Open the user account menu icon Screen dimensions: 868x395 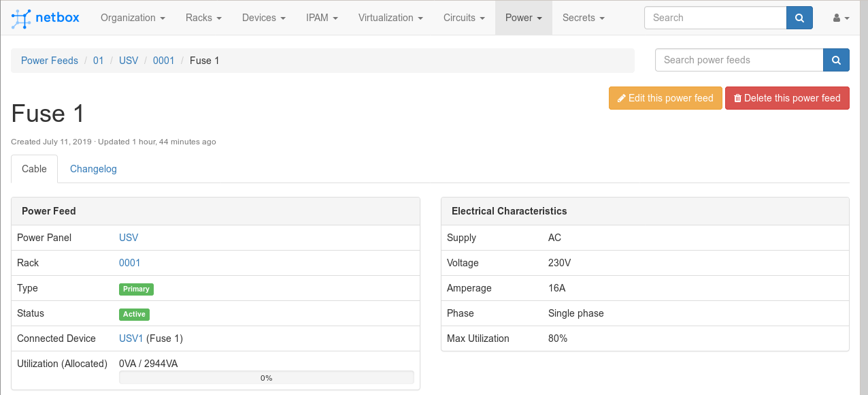[x=841, y=18]
